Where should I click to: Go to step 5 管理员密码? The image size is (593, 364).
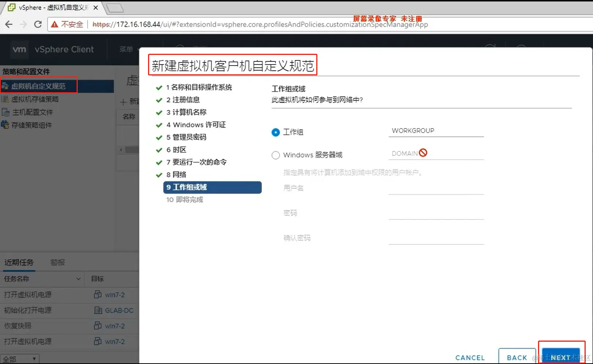click(x=186, y=137)
